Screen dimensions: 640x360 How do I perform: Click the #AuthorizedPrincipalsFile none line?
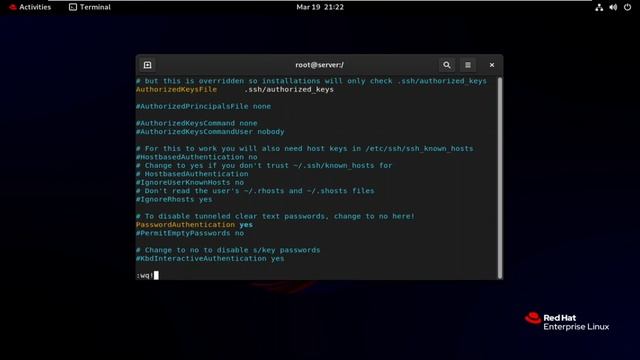point(203,106)
